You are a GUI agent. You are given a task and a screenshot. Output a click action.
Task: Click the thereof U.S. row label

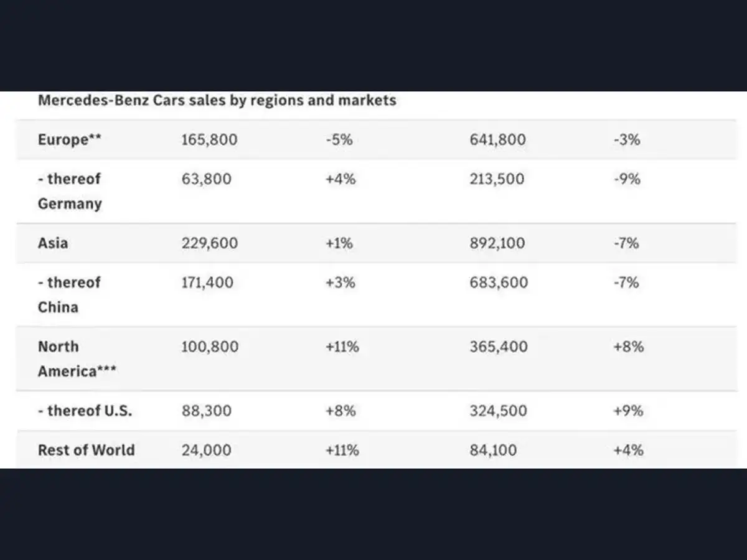(85, 411)
